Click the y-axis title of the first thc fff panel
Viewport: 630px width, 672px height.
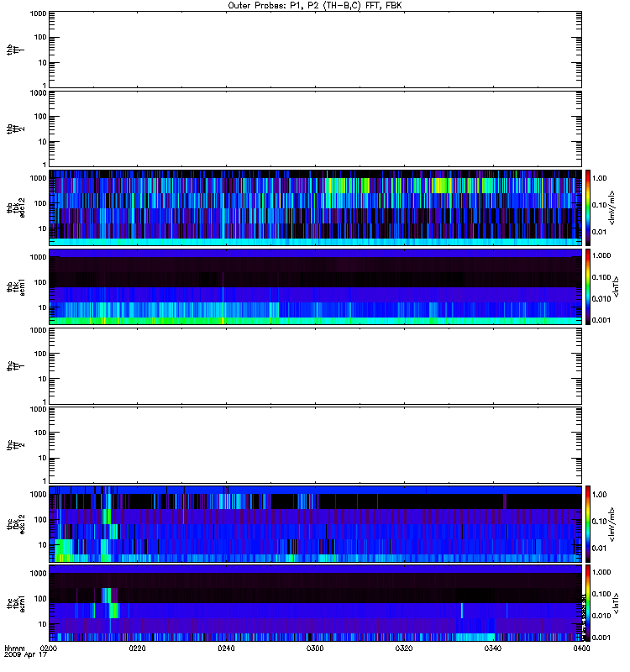pyautogui.click(x=16, y=366)
